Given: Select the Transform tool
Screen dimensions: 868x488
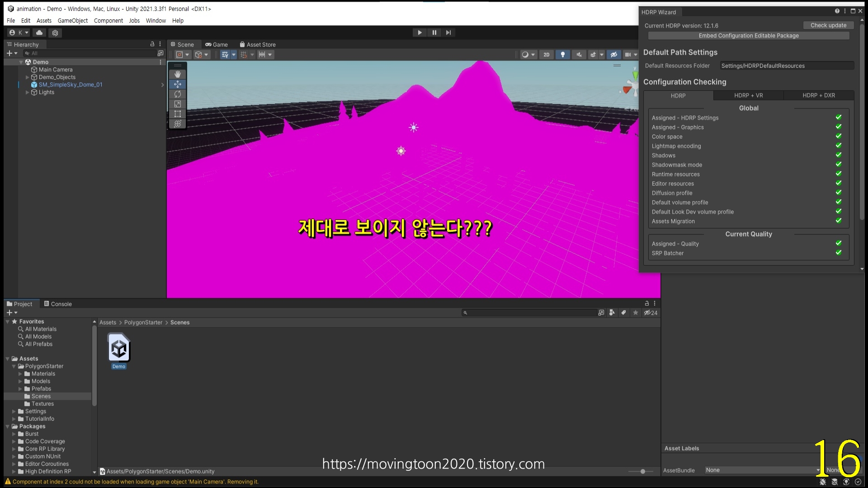Looking at the screenshot, I should [x=178, y=124].
